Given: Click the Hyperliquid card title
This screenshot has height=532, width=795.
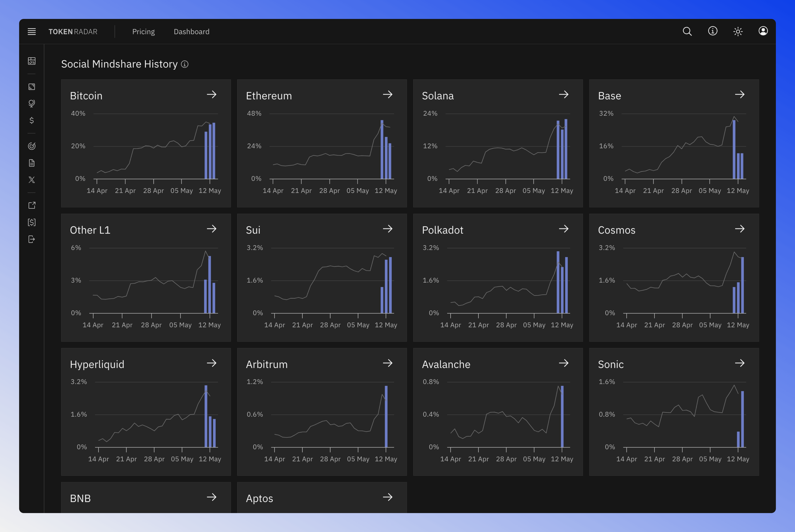Looking at the screenshot, I should click(97, 365).
